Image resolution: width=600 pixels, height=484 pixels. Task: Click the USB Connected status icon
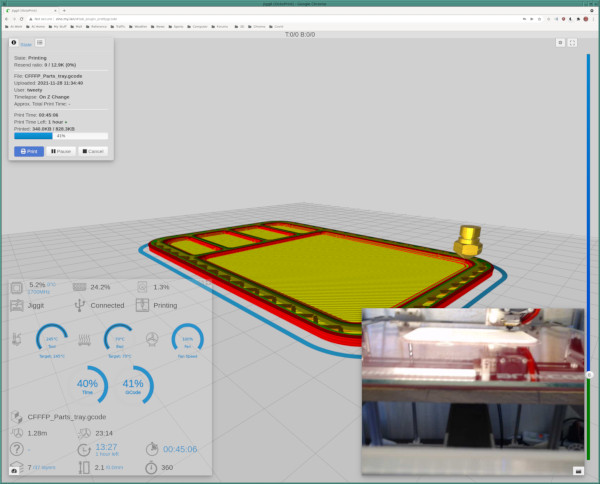click(x=80, y=305)
